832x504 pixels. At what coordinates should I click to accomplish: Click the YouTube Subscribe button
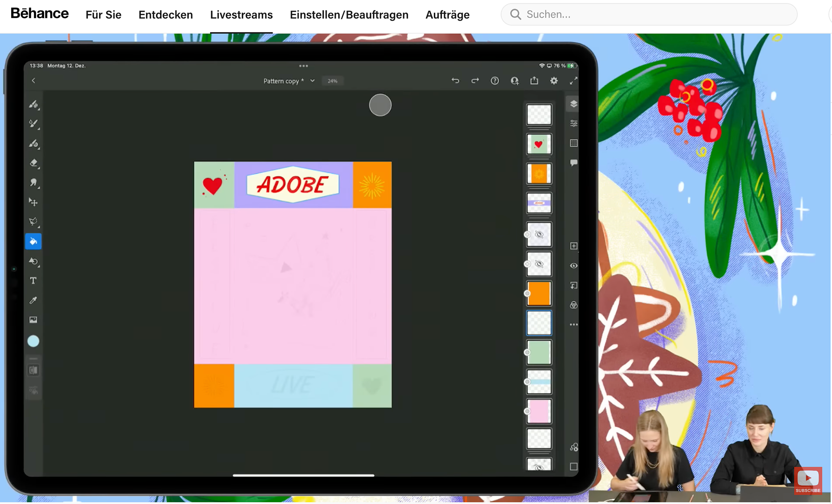(x=808, y=481)
